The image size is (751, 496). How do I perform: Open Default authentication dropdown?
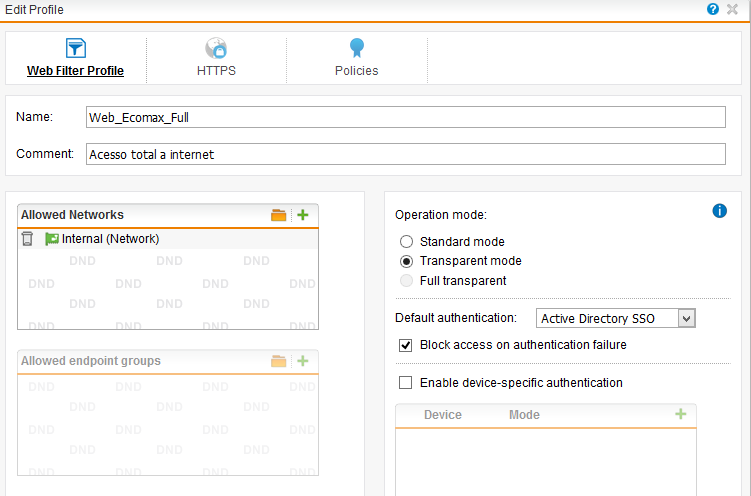pos(615,318)
